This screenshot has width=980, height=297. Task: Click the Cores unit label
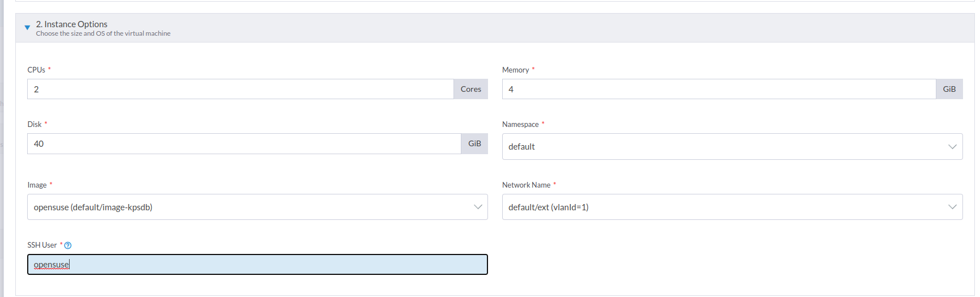tap(470, 89)
